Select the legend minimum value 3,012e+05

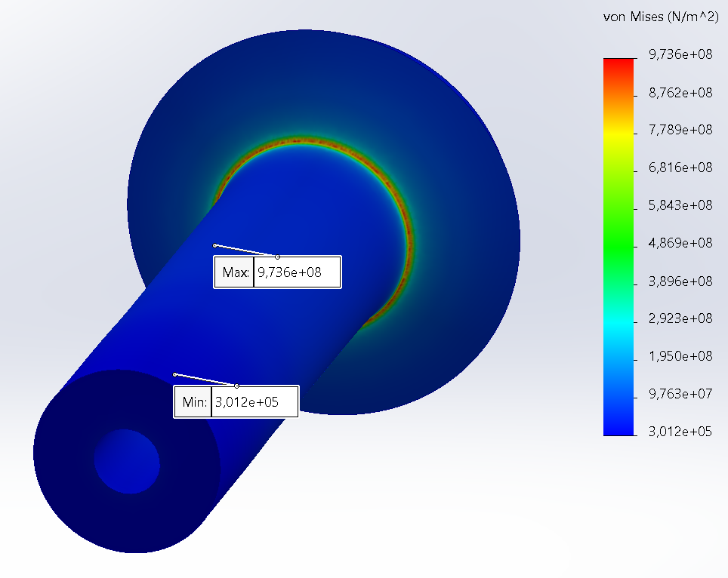click(x=680, y=432)
